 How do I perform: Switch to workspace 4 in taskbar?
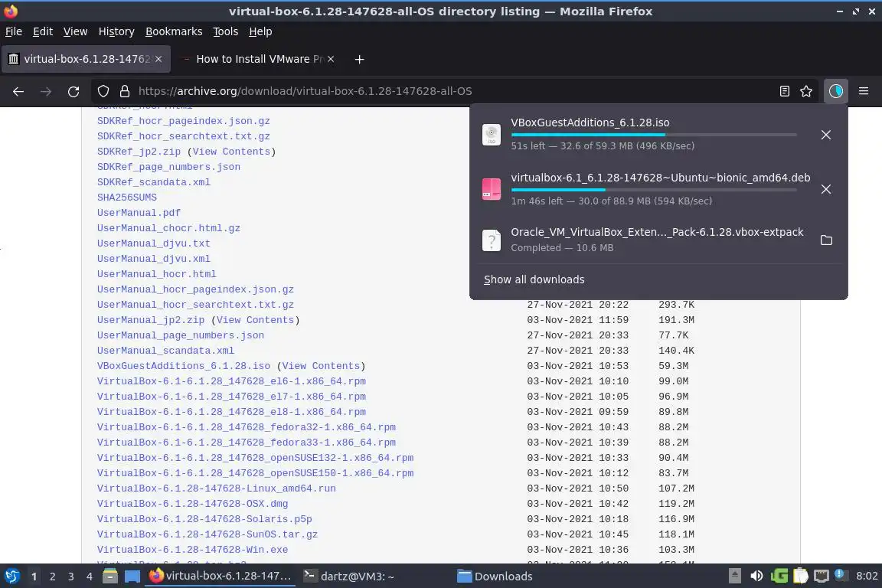click(x=89, y=577)
